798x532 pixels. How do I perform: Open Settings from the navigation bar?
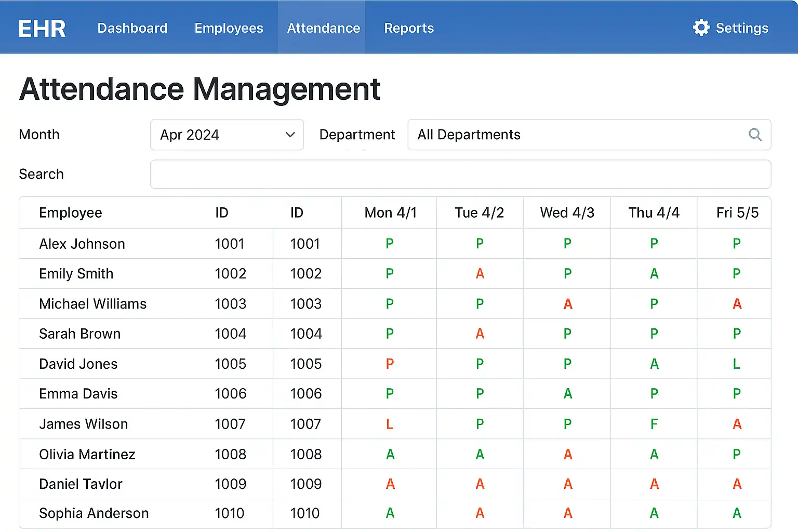[741, 28]
